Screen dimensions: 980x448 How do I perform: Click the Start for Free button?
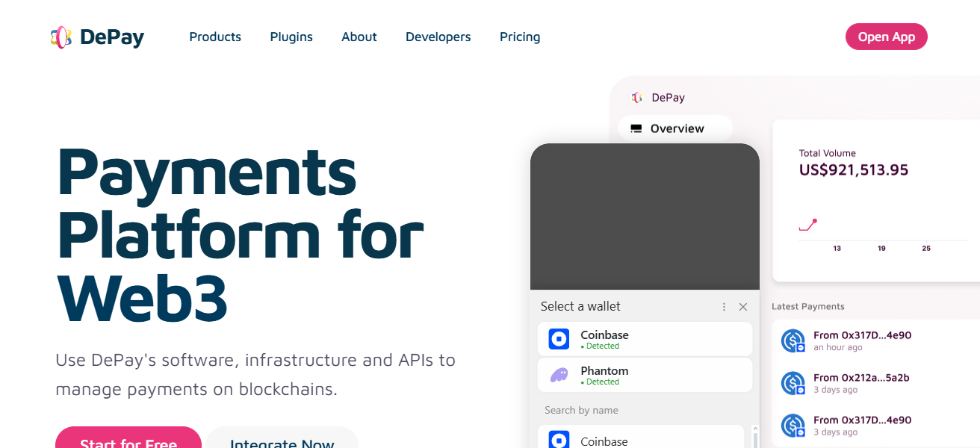(x=128, y=439)
